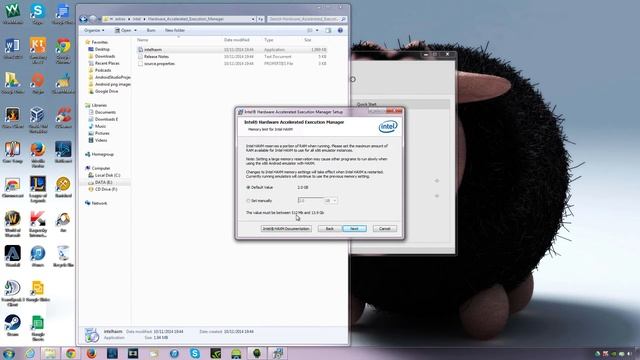Screen dimensions: 640x360
Task: Cancel the HAXM setup wizard
Action: [x=384, y=229]
